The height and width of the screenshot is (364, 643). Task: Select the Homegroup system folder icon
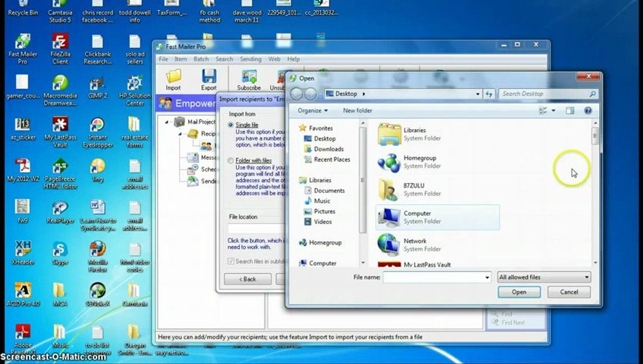(389, 162)
